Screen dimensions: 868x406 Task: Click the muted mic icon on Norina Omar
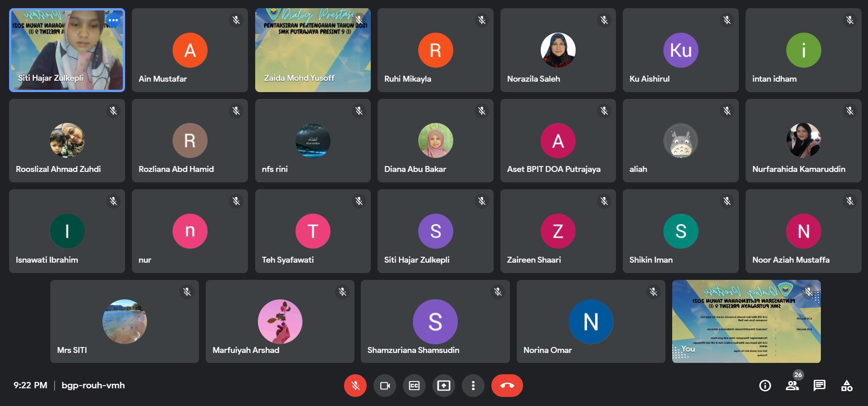pyautogui.click(x=653, y=292)
